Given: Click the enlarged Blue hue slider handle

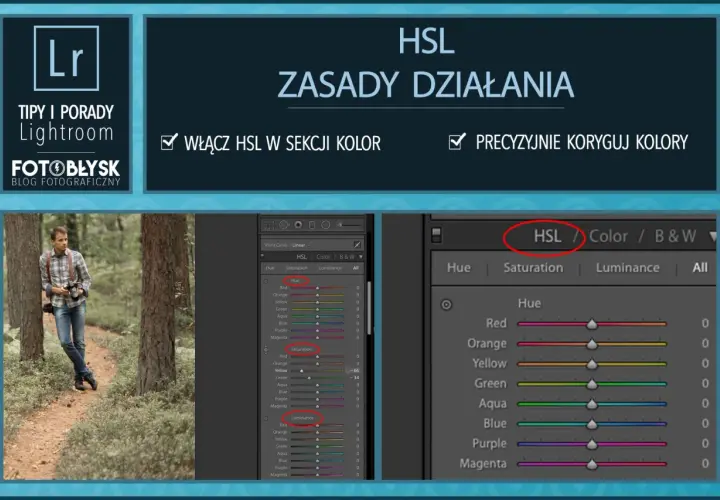Looking at the screenshot, I should (592, 424).
